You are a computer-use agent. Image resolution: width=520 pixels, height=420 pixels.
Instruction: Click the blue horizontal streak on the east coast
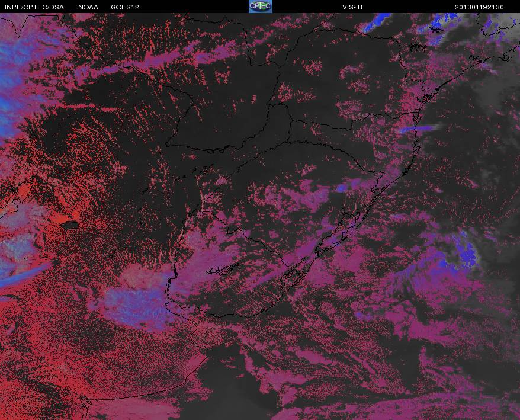(419, 128)
